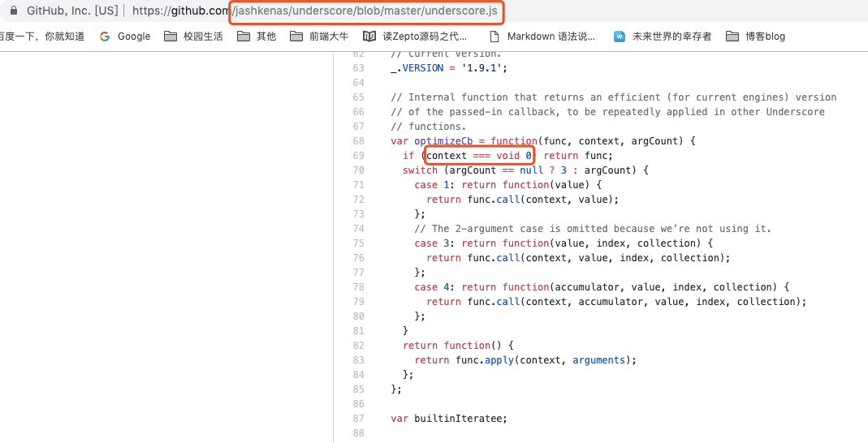Open the 百度一下，你就知道 bookmark

pyautogui.click(x=42, y=37)
